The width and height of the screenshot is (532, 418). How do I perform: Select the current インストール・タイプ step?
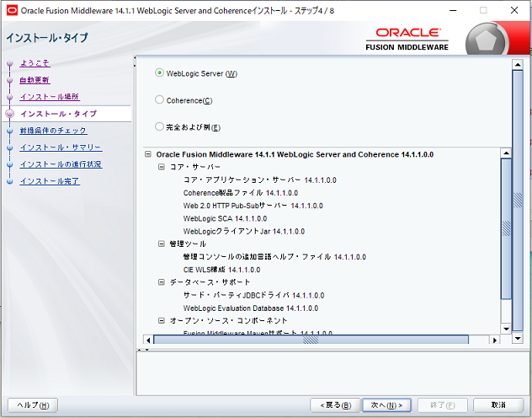pyautogui.click(x=59, y=114)
